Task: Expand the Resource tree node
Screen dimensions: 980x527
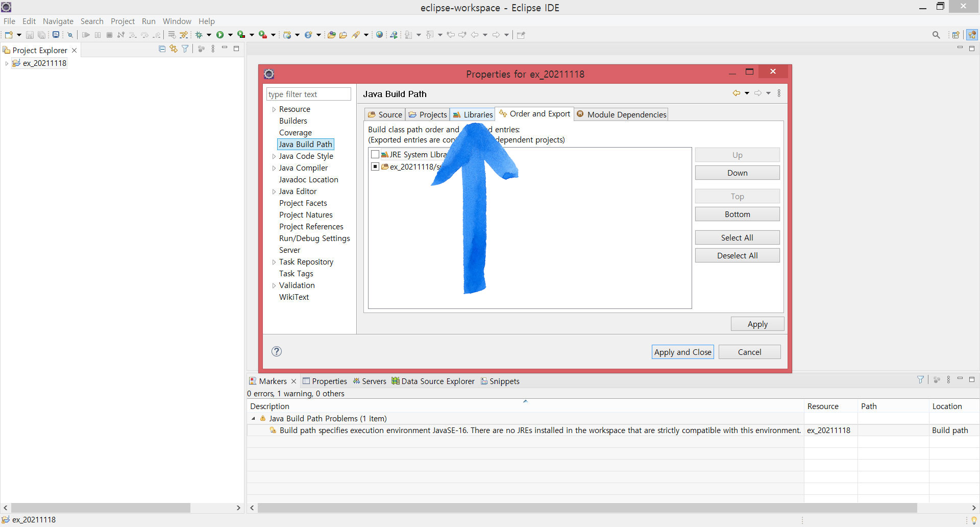Action: (x=274, y=109)
